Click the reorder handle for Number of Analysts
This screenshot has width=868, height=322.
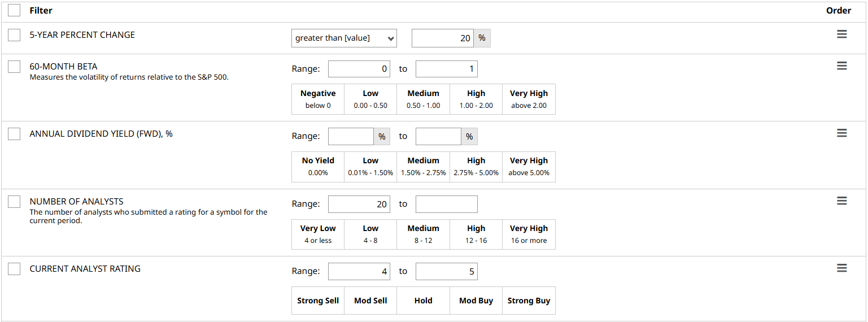pos(841,201)
